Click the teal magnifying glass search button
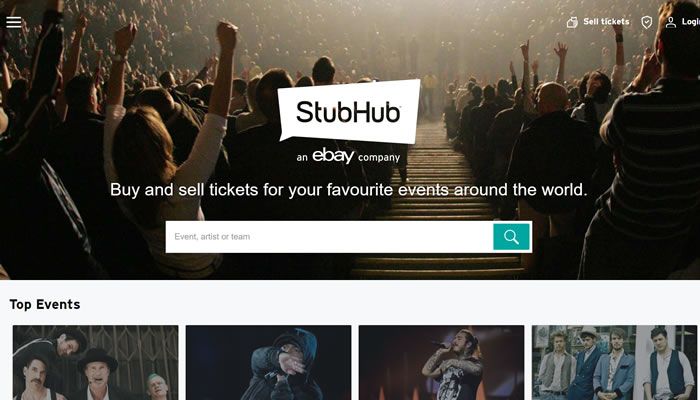 click(x=511, y=237)
